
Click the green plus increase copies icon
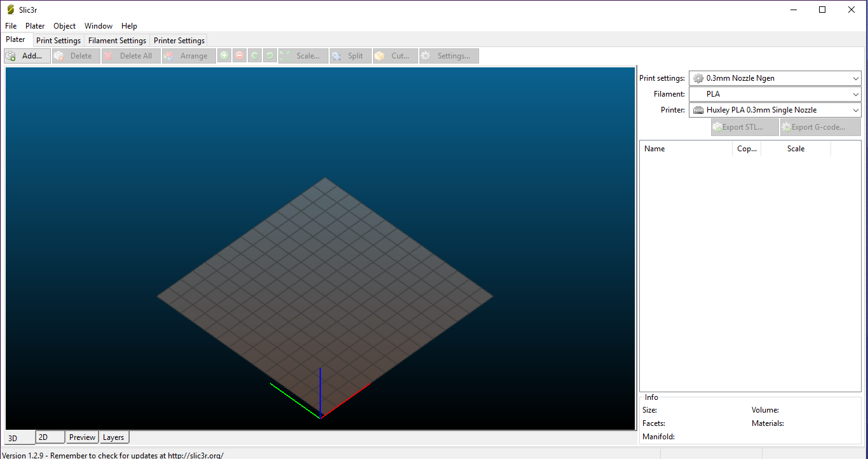tap(224, 56)
